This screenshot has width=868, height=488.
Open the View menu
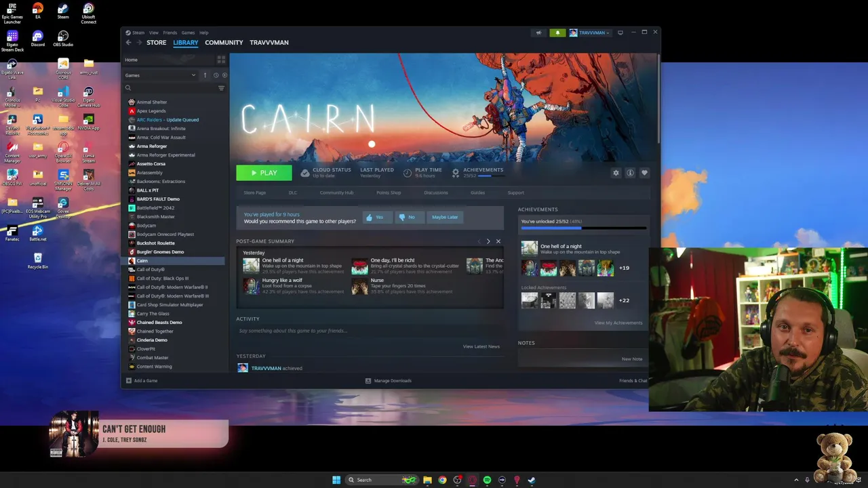tap(154, 33)
